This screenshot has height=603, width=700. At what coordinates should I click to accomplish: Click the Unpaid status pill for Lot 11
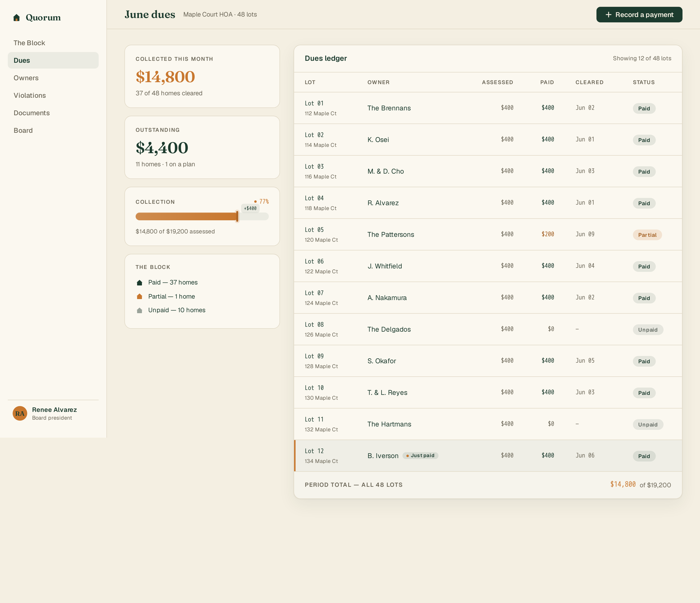(x=648, y=425)
